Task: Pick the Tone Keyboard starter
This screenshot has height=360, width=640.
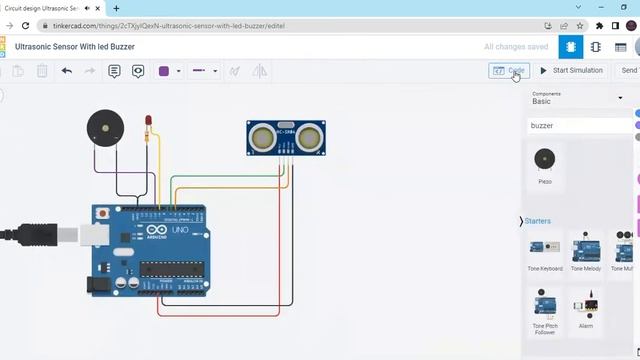Action: tap(545, 253)
